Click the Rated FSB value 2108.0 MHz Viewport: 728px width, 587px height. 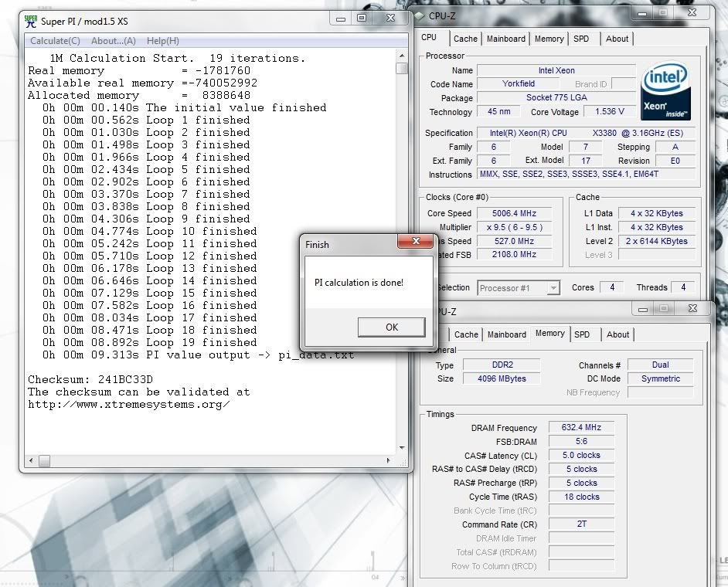(x=514, y=255)
